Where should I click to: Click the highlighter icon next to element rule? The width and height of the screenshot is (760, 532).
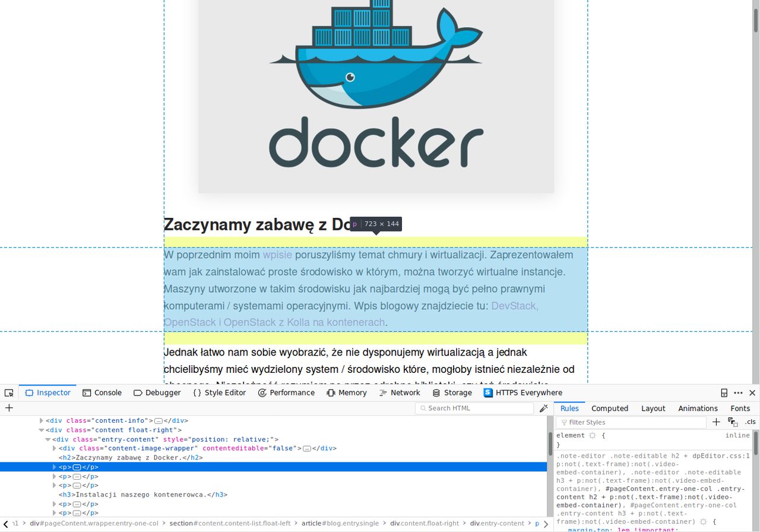click(x=592, y=436)
